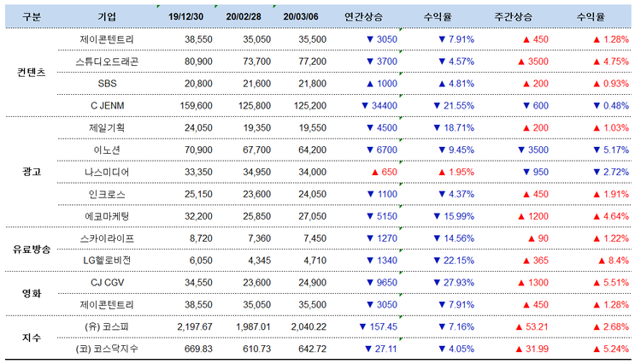Click the (유) 코스피 index row label

click(107, 326)
